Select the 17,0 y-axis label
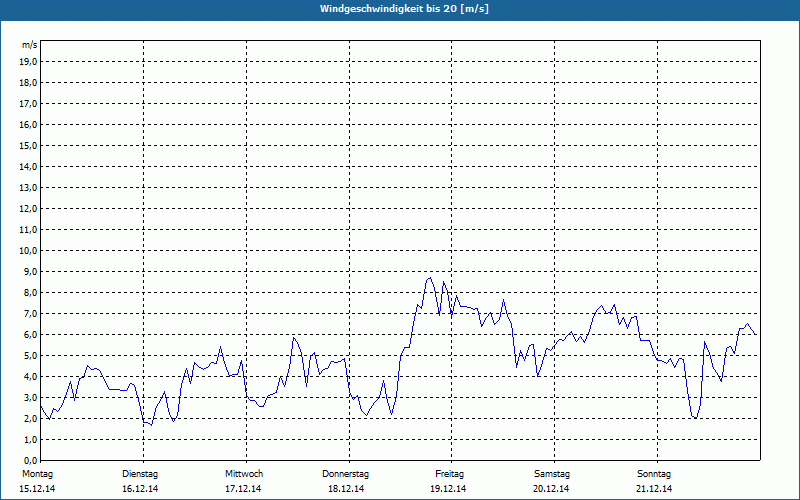This screenshot has width=800, height=500. (28, 104)
